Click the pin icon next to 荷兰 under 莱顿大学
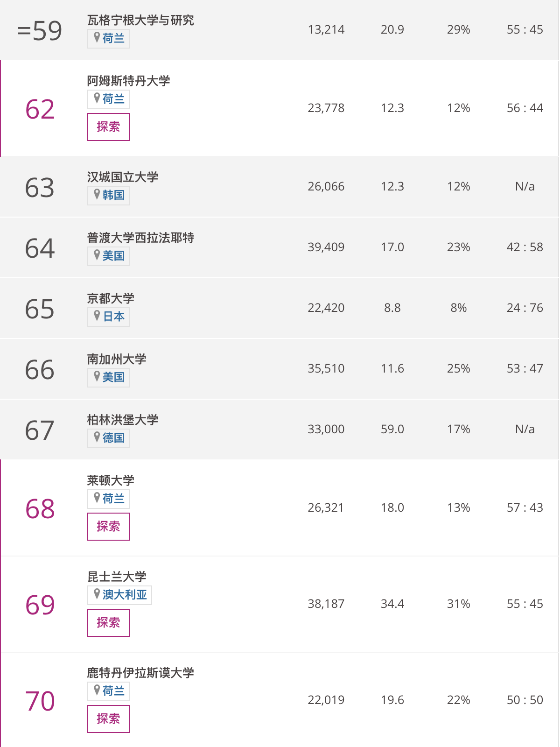560x747 pixels. (x=97, y=498)
